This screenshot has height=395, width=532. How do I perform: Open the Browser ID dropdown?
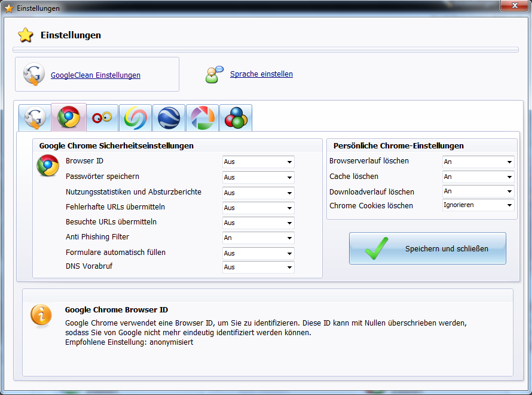[x=258, y=162]
